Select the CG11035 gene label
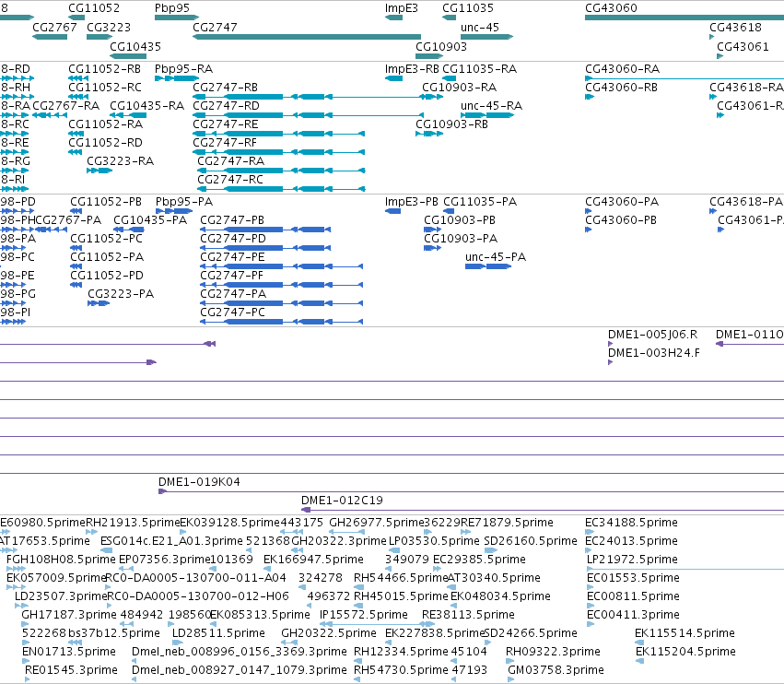 pos(467,8)
